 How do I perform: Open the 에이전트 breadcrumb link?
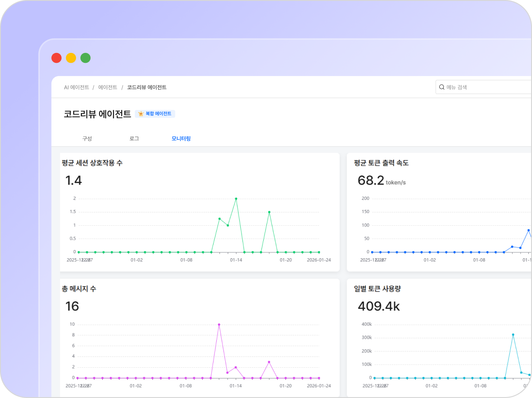108,87
